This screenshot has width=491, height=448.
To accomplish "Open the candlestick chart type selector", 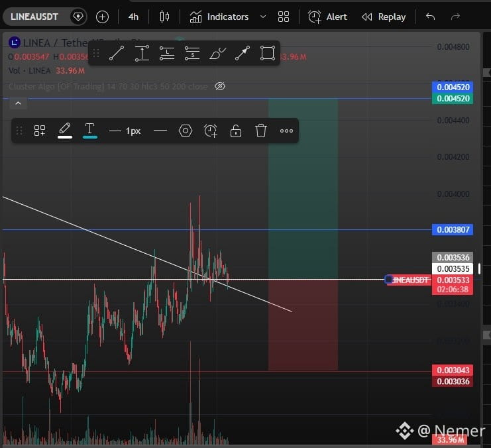I will [164, 17].
